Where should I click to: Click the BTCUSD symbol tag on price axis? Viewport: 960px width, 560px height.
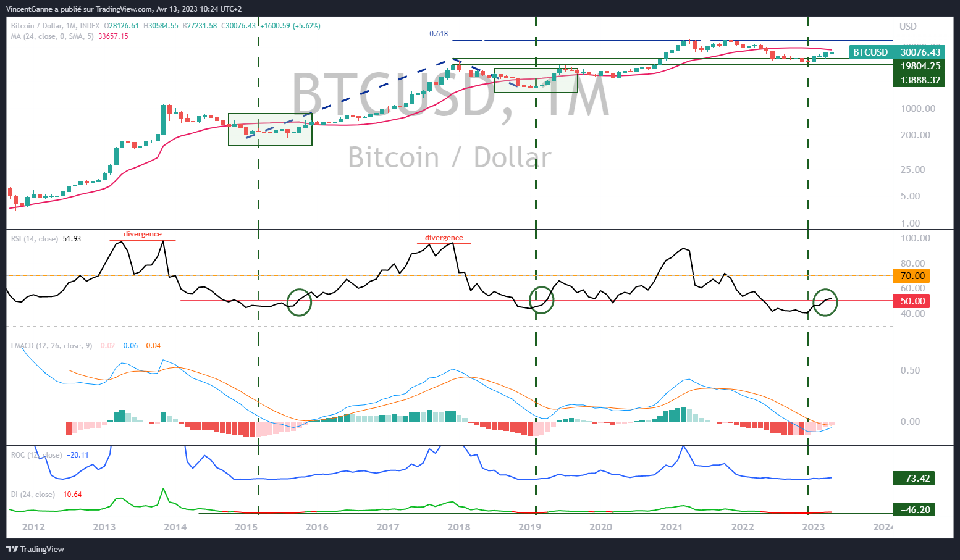tap(870, 52)
